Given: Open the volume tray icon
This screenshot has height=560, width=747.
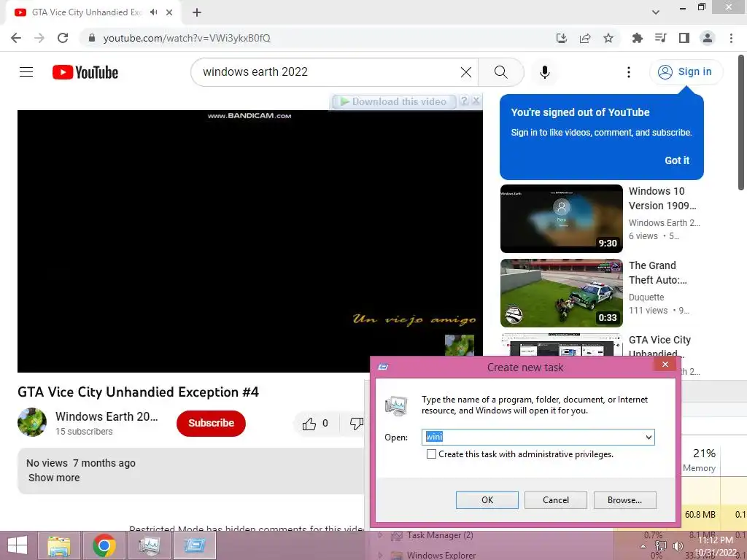Looking at the screenshot, I should point(678,546).
